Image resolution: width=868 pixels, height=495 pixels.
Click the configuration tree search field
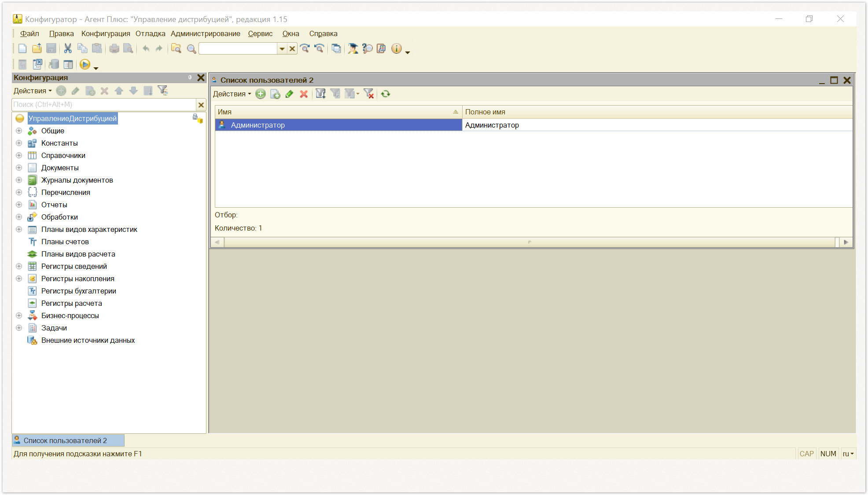104,105
